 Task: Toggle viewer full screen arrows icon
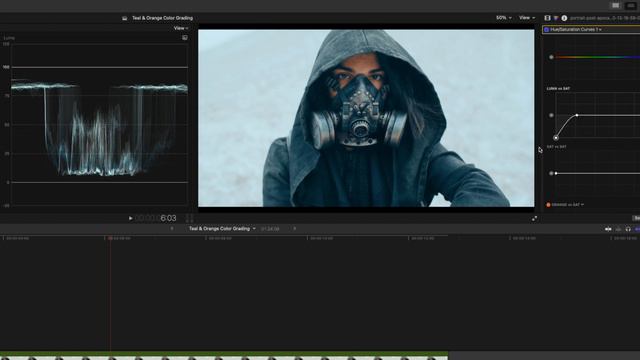point(534,219)
